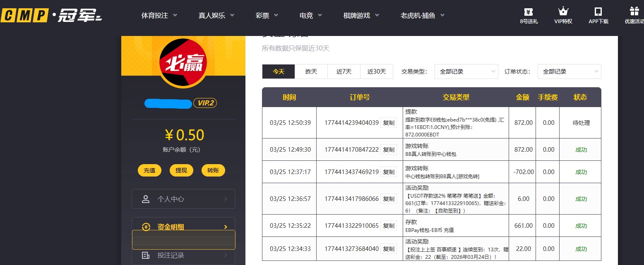Click the 优惠活动 promotions icon

click(634, 12)
